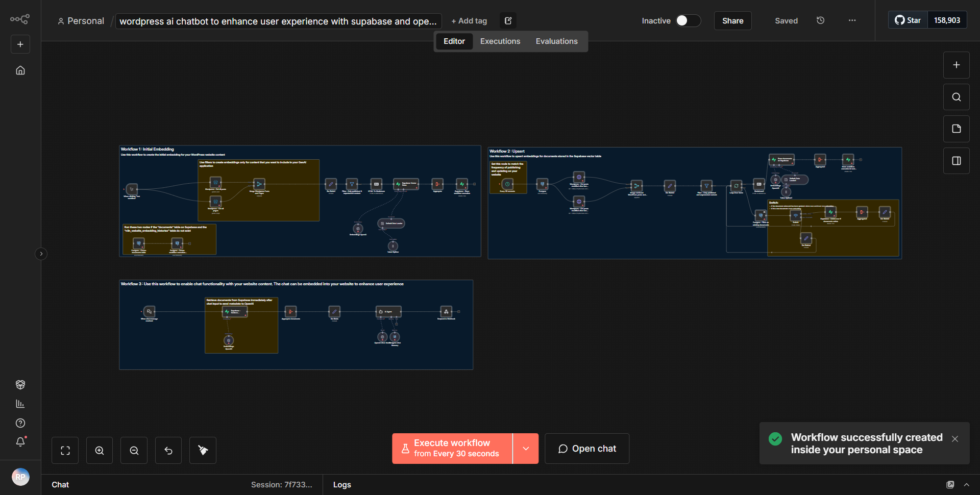Select the Logs panel tab
This screenshot has height=495, width=980.
tap(342, 485)
